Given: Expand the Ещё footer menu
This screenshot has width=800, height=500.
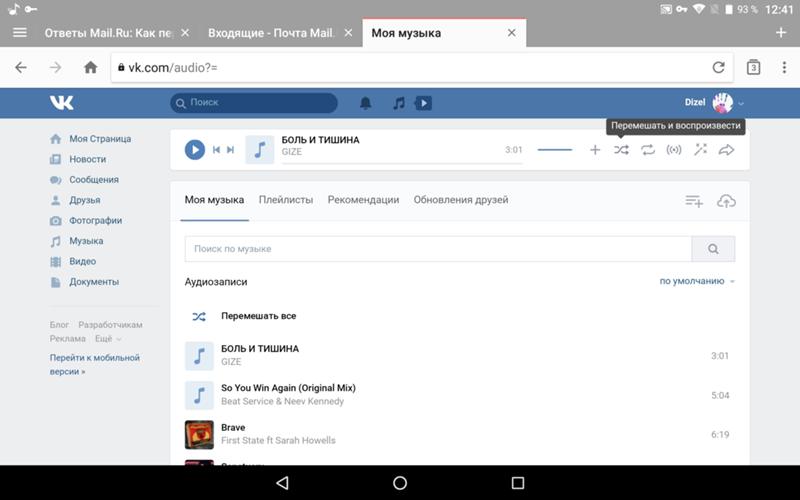Looking at the screenshot, I should pos(108,339).
